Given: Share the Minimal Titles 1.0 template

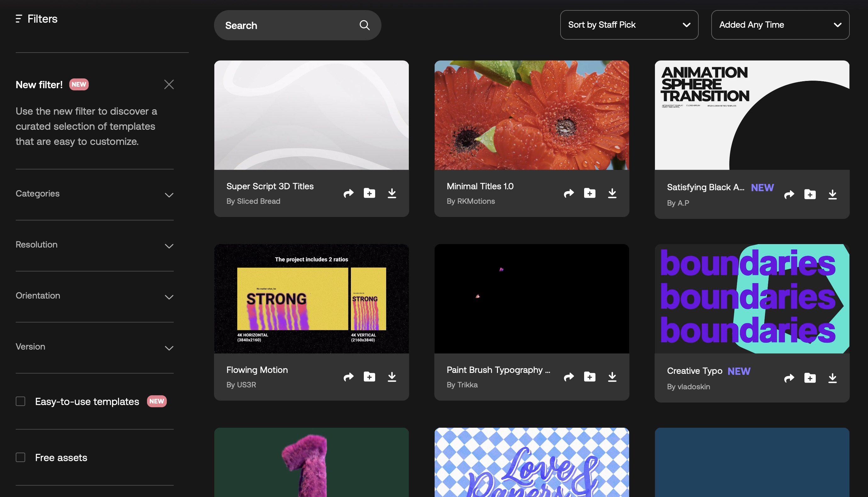Looking at the screenshot, I should pos(569,193).
